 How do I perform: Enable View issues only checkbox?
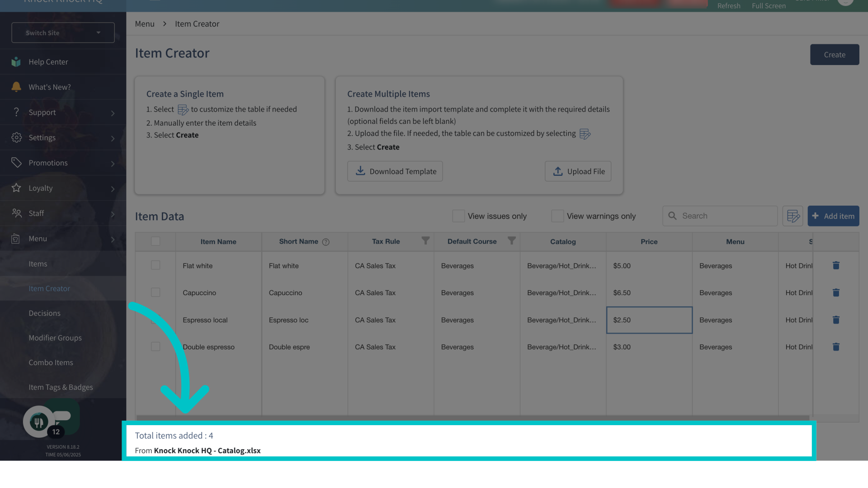pyautogui.click(x=458, y=216)
